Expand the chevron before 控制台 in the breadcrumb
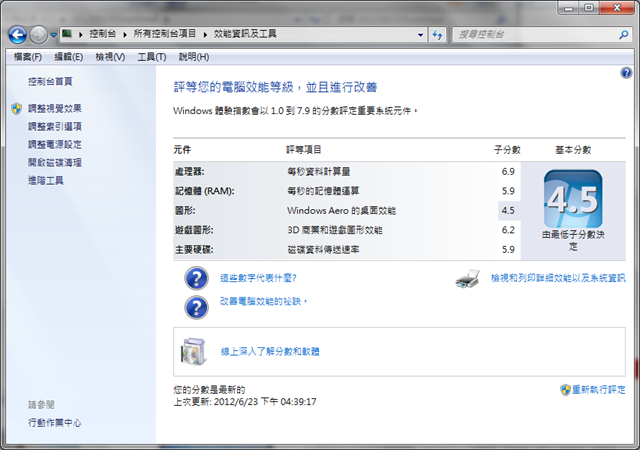Image resolution: width=640 pixels, height=450 pixels. pyautogui.click(x=80, y=34)
